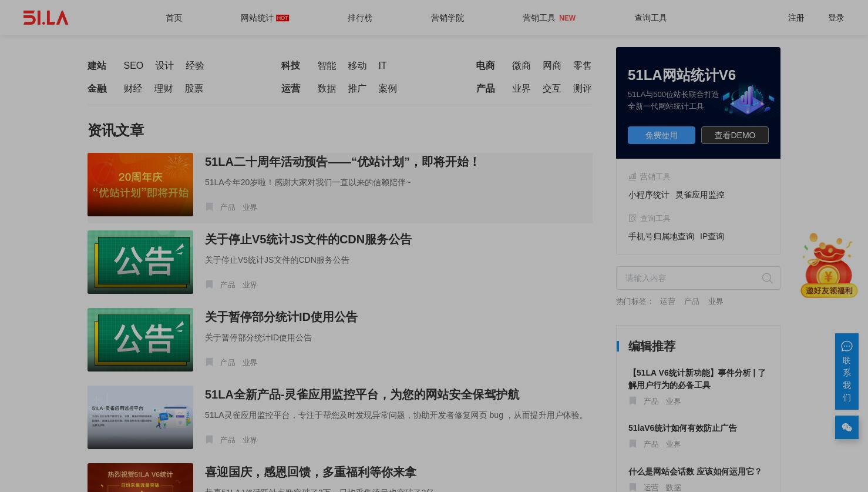Select the 推广 category

pyautogui.click(x=357, y=88)
